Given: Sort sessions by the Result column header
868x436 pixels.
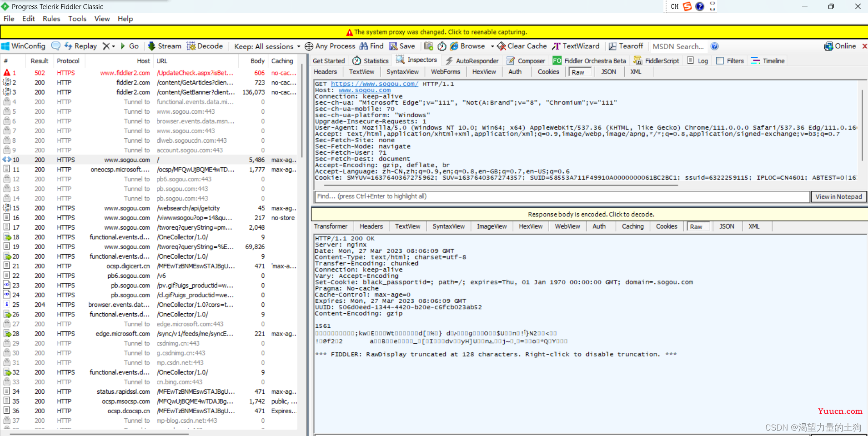Looking at the screenshot, I should 39,61.
